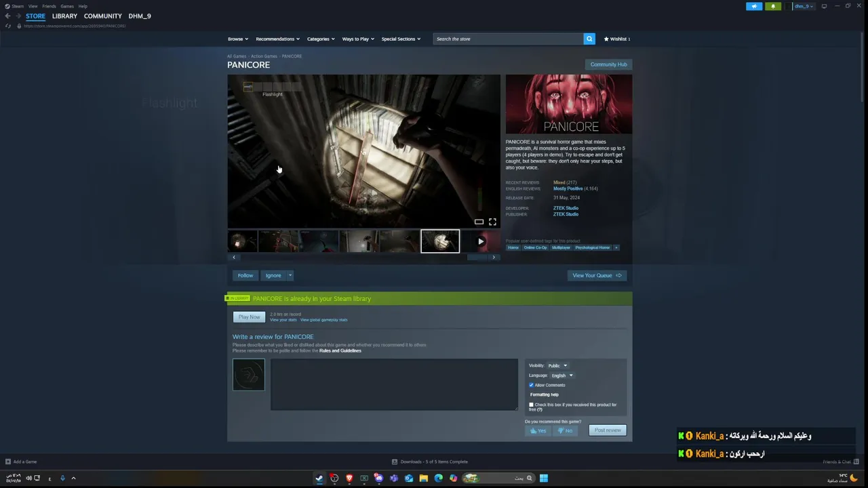Play the trailer video thumbnail
868x488 pixels.
pyautogui.click(x=481, y=241)
